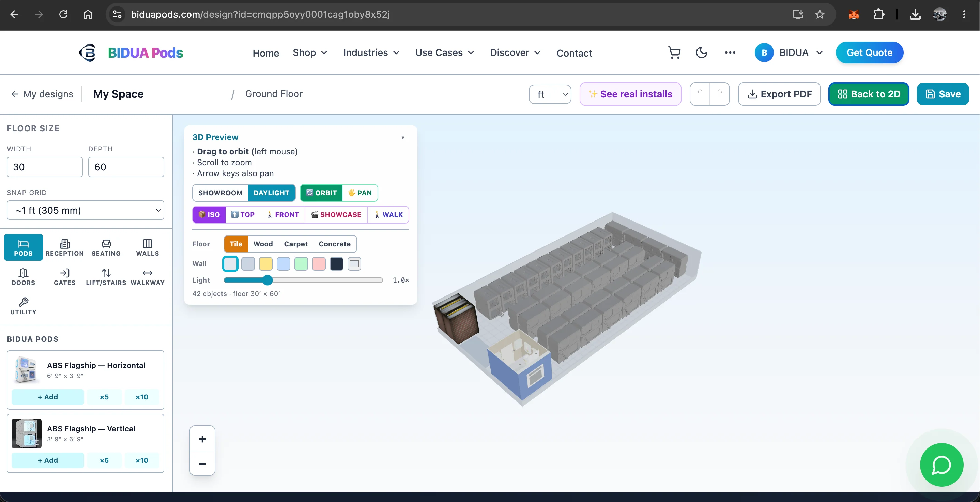Click the redo arrow button

pos(719,94)
